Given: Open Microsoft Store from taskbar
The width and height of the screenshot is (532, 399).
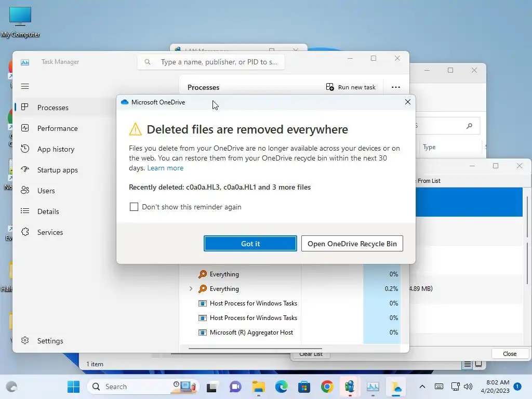Looking at the screenshot, I should 304,387.
